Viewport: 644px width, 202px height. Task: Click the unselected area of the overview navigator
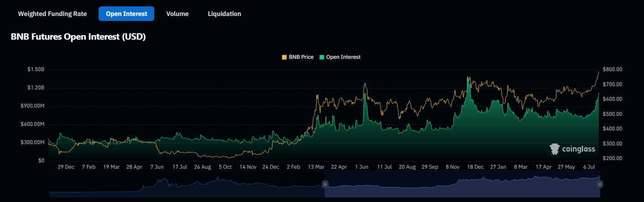pos(187,184)
